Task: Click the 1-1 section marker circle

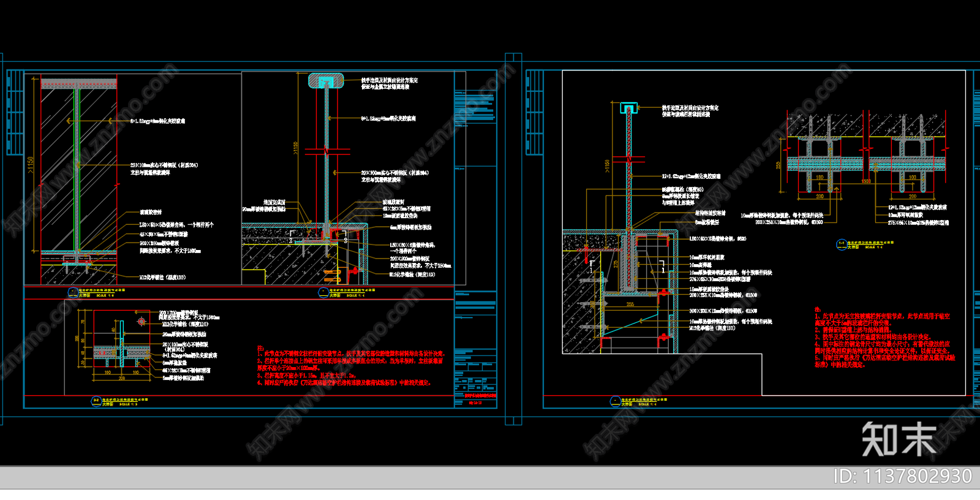Action: (x=842, y=244)
